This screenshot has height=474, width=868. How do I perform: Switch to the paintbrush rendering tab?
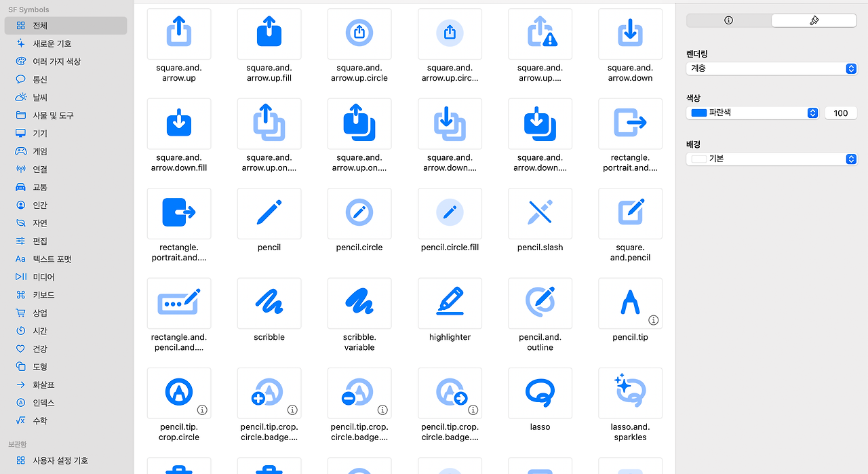(x=814, y=20)
